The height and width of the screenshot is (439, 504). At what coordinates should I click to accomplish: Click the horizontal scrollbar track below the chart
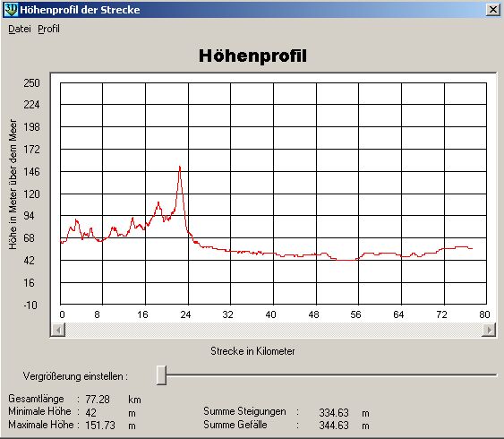[273, 330]
